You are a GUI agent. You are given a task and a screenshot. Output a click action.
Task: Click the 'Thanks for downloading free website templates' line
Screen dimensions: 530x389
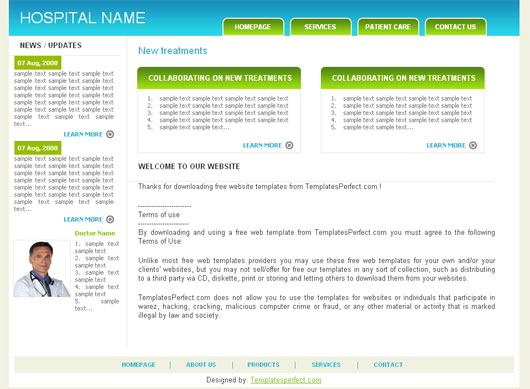coord(260,187)
